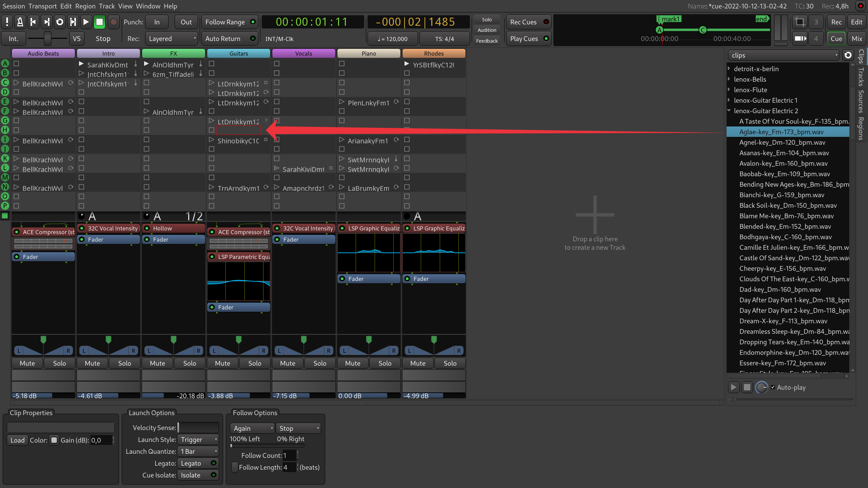Launch ShinobikyC10 clip in Guitars track
Viewport: 868px width, 488px height.
(x=212, y=140)
